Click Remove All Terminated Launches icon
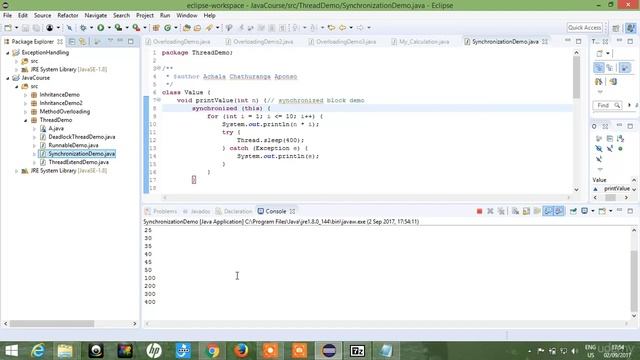 tap(501, 211)
